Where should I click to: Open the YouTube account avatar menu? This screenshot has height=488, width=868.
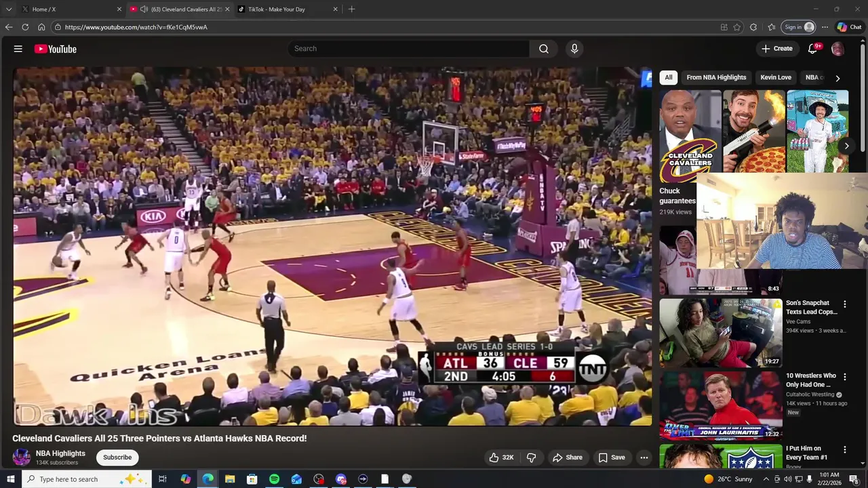tap(837, 49)
